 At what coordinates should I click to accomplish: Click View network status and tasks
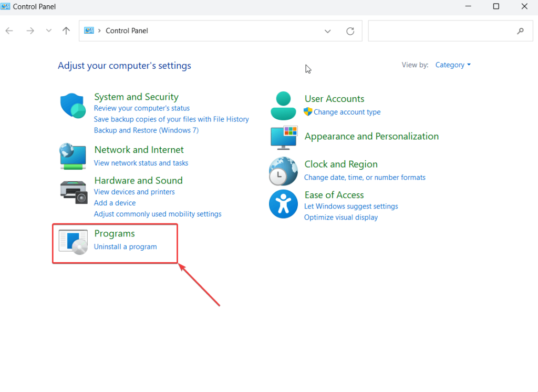pyautogui.click(x=141, y=163)
